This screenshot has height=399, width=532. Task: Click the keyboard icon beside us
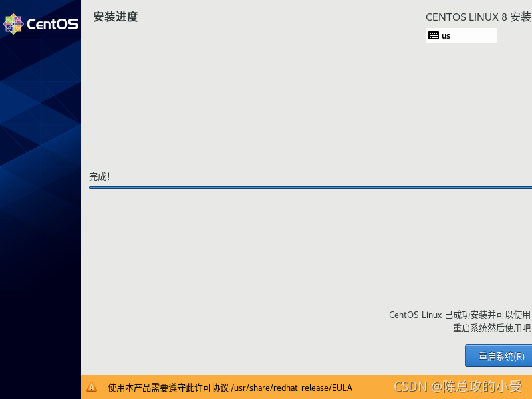[x=434, y=36]
